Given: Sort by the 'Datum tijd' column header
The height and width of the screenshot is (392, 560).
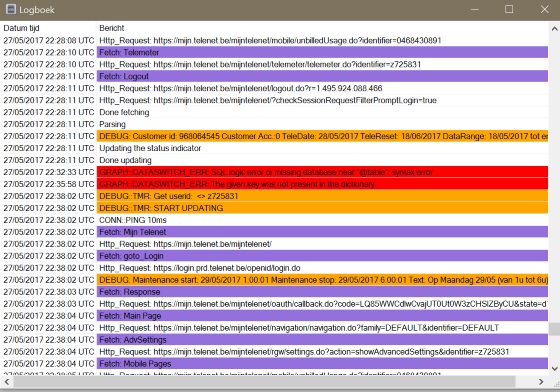Looking at the screenshot, I should click(x=49, y=28).
